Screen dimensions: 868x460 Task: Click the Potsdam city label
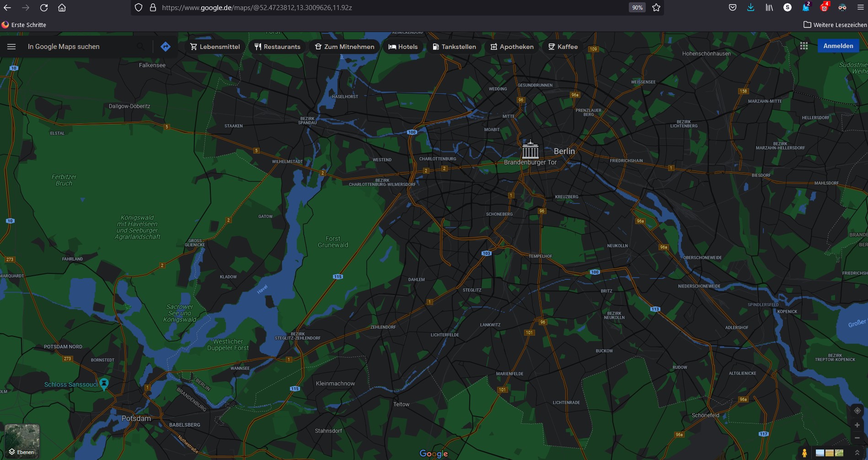tap(136, 418)
